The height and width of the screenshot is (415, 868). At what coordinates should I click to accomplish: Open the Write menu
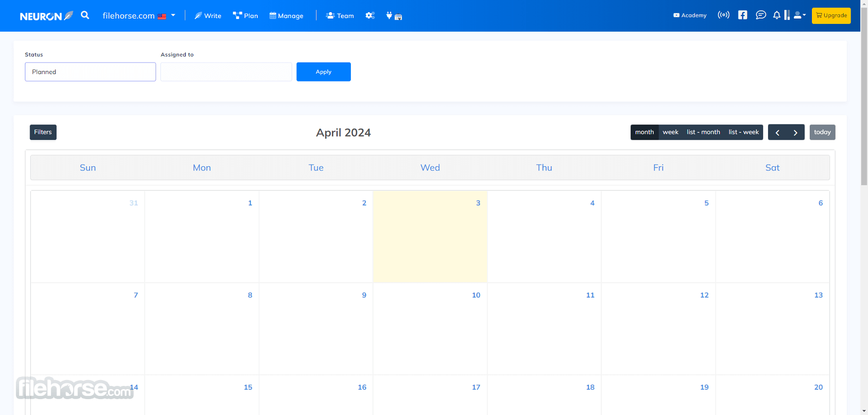(207, 16)
